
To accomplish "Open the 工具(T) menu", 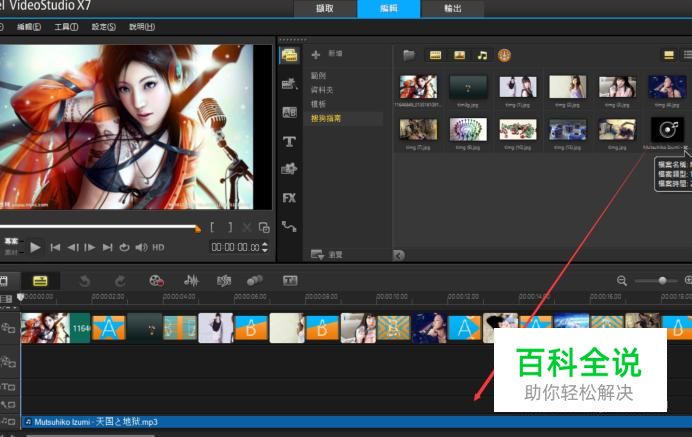I will pyautogui.click(x=66, y=27).
